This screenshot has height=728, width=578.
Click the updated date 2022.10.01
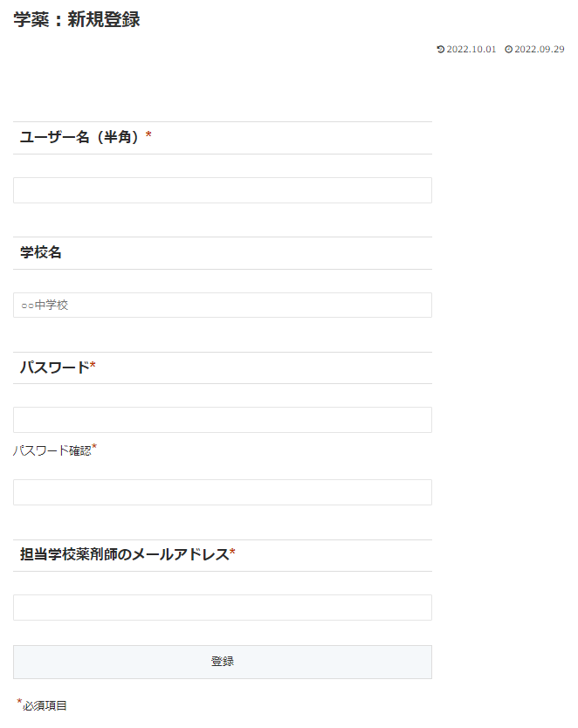click(x=471, y=50)
